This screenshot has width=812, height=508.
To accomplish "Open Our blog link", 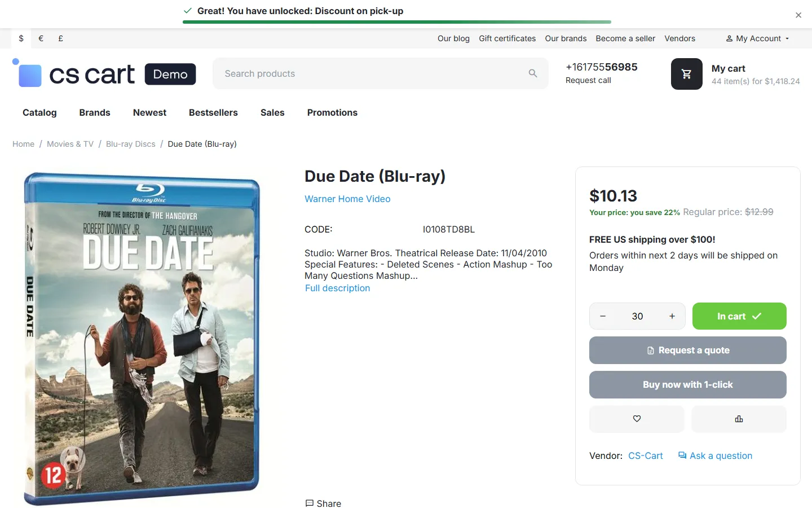I will (x=453, y=38).
